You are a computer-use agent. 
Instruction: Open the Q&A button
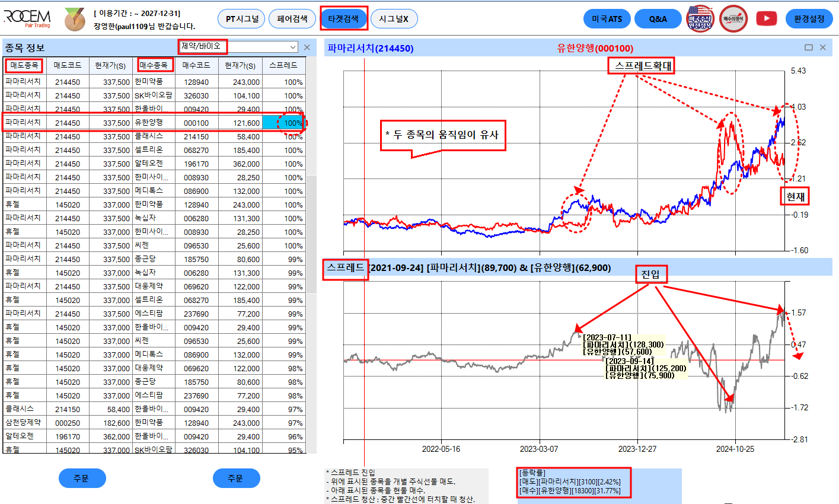(658, 19)
